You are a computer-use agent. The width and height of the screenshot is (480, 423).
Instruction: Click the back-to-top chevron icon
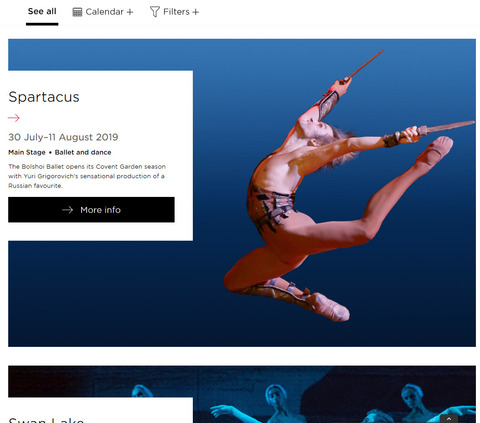[449, 419]
